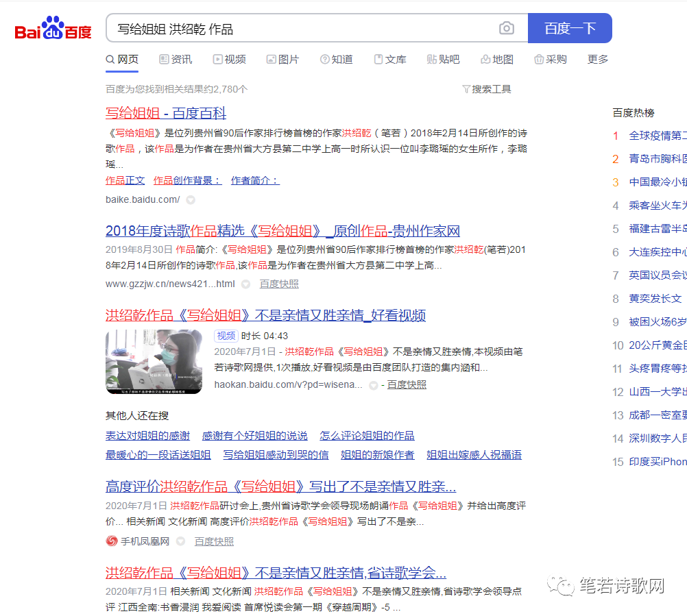Open 百度快照 for gzzjw.cn result
This screenshot has width=687, height=616.
[279, 284]
